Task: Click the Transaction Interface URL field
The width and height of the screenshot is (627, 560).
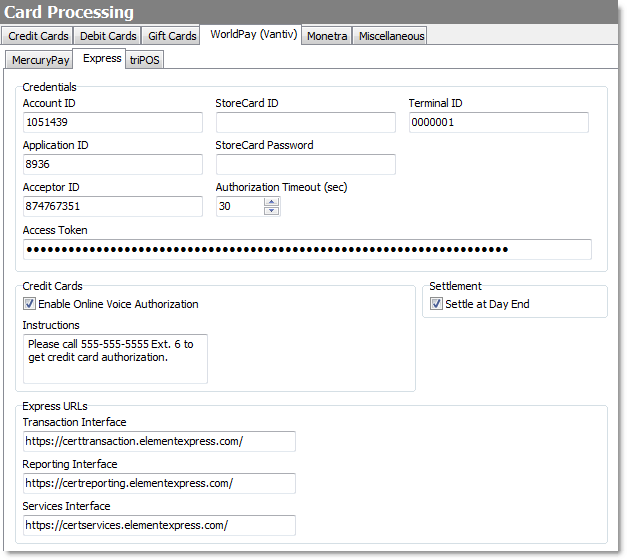Action: 159,441
